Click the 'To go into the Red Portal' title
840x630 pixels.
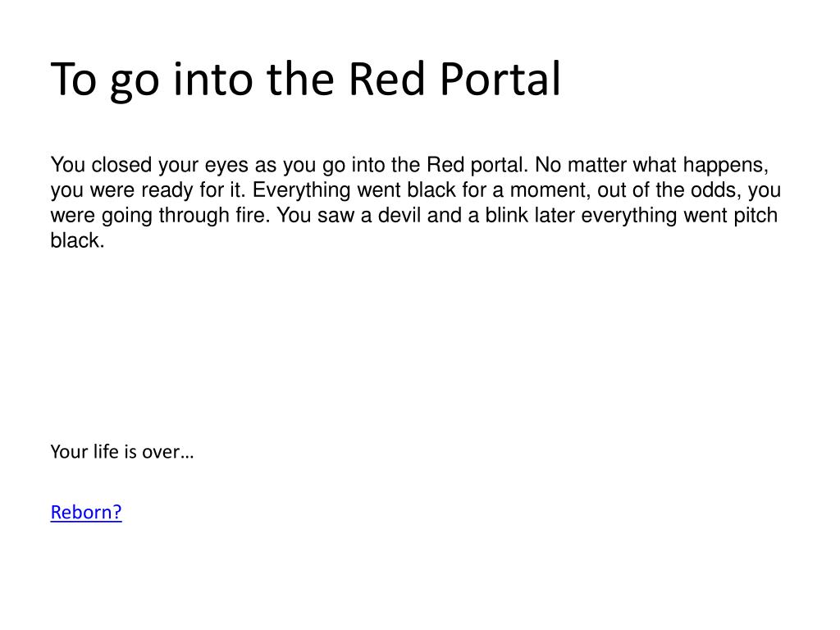pyautogui.click(x=305, y=80)
